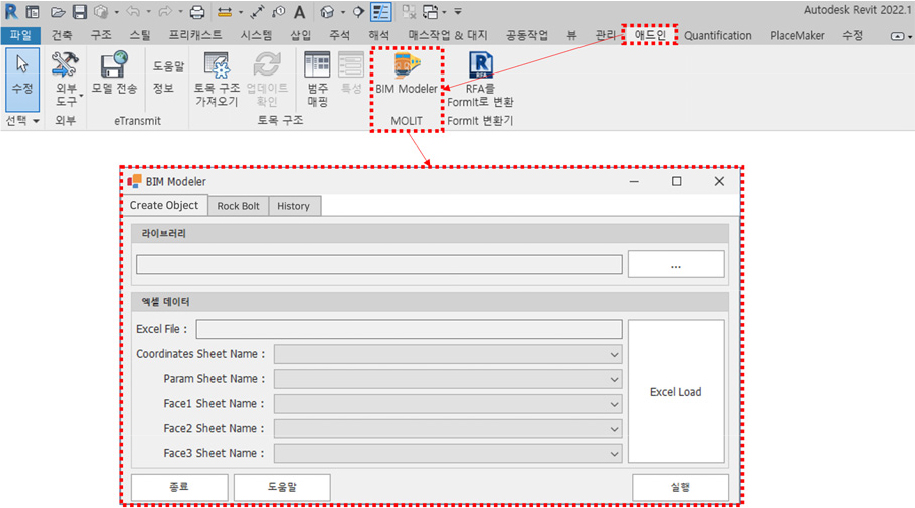
Task: Expand the 선택 panel dropdown
Action: (x=22, y=121)
